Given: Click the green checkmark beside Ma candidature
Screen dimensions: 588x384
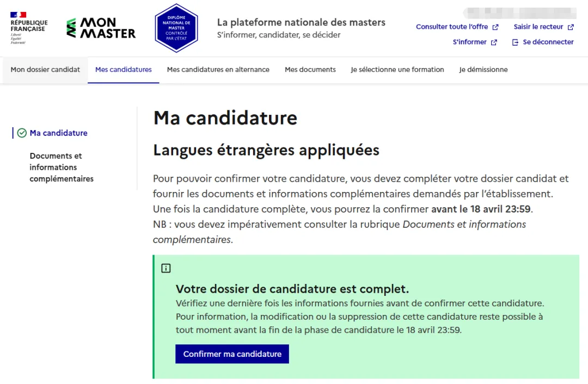Looking at the screenshot, I should pyautogui.click(x=22, y=133).
